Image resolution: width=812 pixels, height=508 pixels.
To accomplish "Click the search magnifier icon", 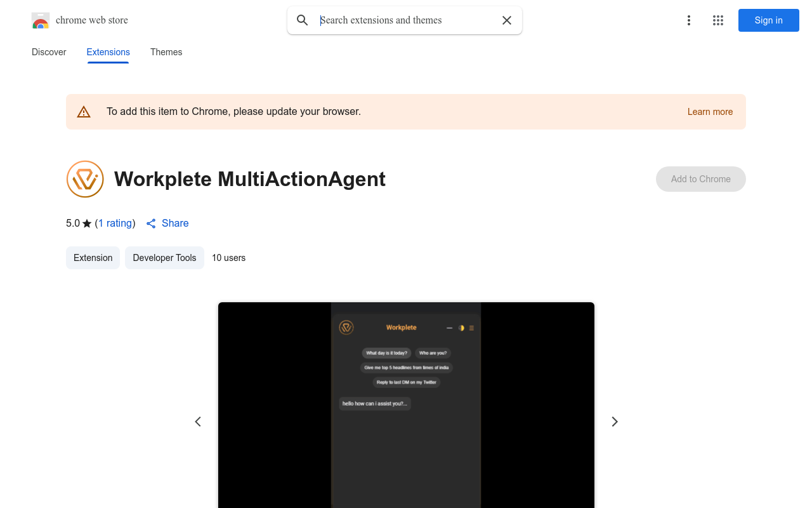I will (x=303, y=20).
